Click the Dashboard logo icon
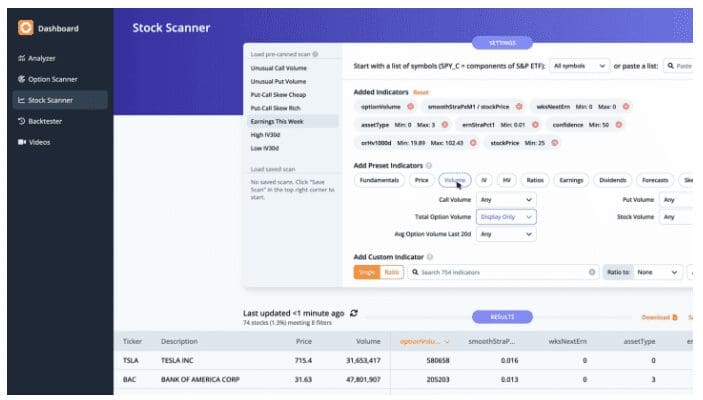The width and height of the screenshot is (703, 400). pos(26,28)
